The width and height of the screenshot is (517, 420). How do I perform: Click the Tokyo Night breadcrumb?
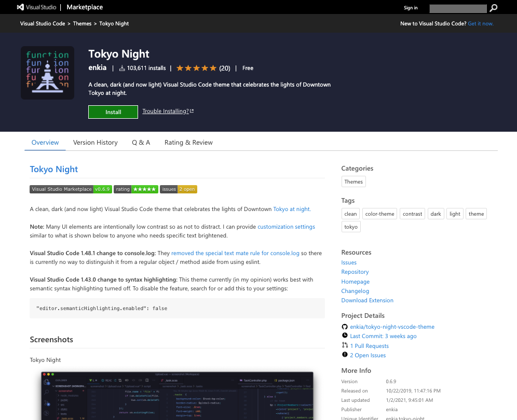pyautogui.click(x=114, y=24)
